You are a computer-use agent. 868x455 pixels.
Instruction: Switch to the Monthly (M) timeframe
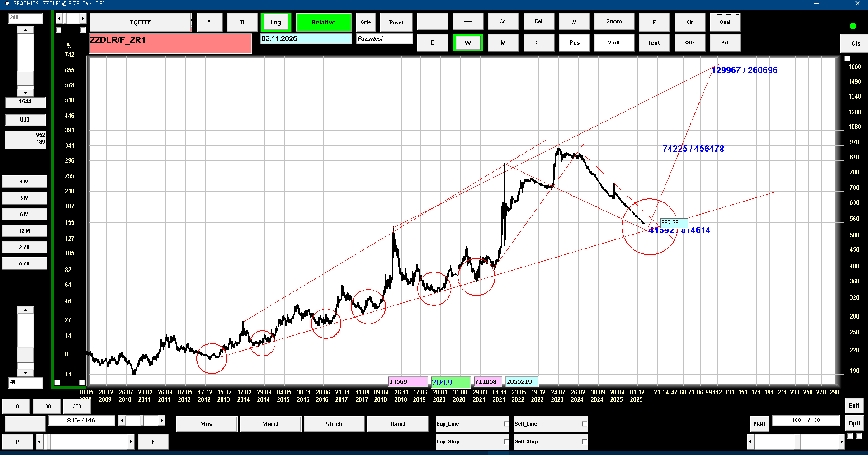click(x=503, y=43)
